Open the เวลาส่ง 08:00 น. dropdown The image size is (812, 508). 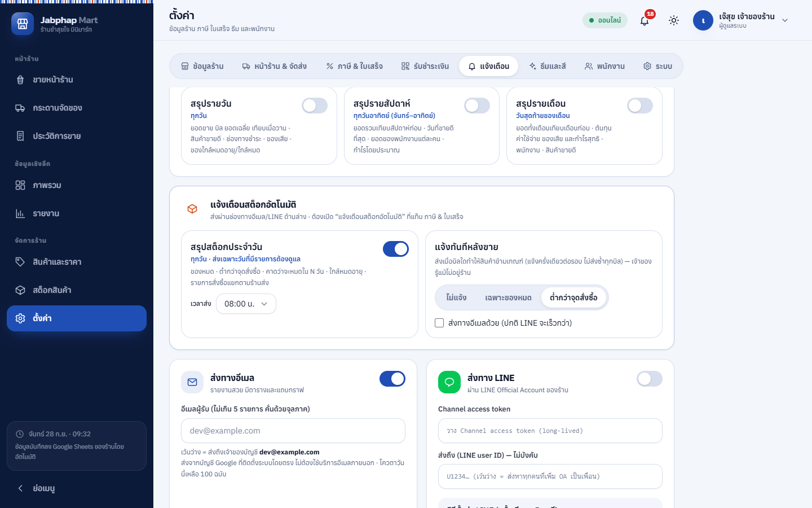click(x=246, y=304)
